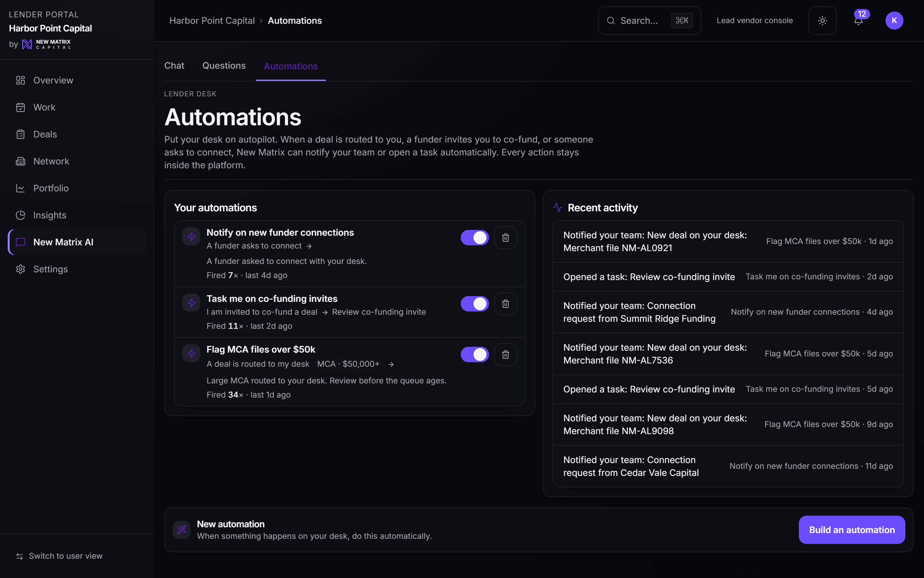Click the Insights pie chart icon
This screenshot has height=578, width=924.
[21, 215]
